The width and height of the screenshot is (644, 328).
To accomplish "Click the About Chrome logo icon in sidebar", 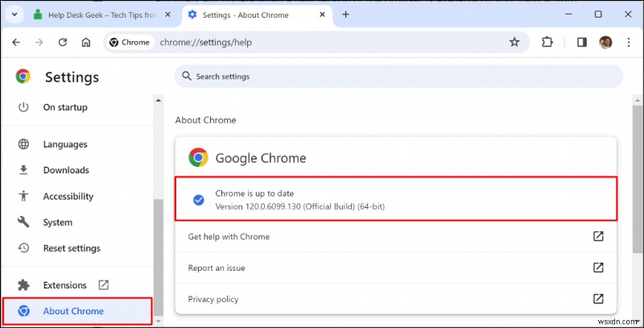I will (23, 311).
